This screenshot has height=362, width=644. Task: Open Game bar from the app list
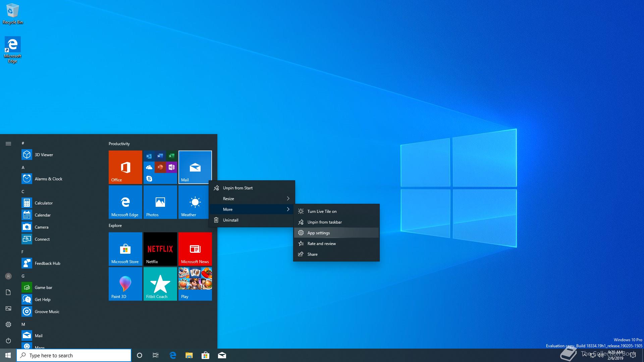click(x=62, y=288)
